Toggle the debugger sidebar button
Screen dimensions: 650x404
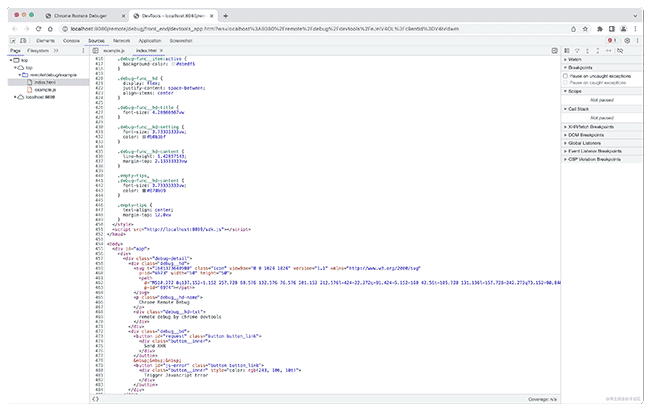554,51
